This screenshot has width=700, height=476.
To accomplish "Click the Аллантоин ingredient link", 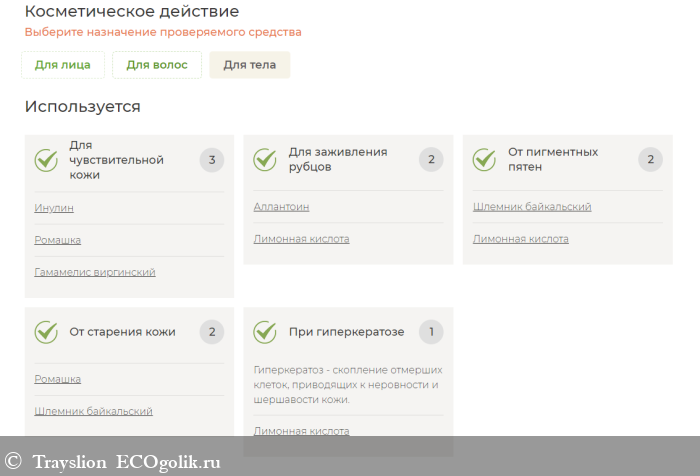I will click(281, 207).
